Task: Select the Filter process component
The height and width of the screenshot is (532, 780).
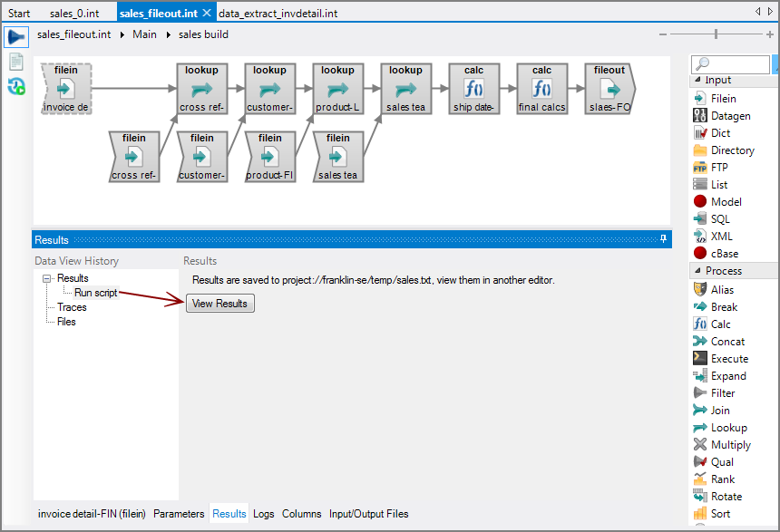Action: (723, 393)
